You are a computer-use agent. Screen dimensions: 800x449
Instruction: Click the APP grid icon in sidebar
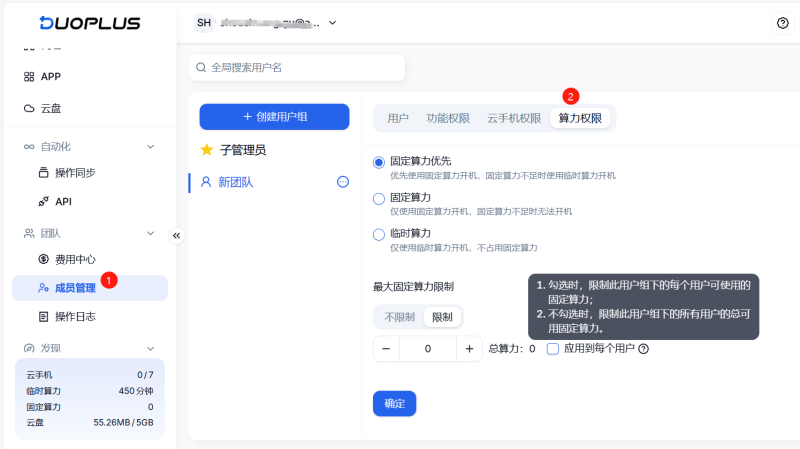click(x=29, y=77)
